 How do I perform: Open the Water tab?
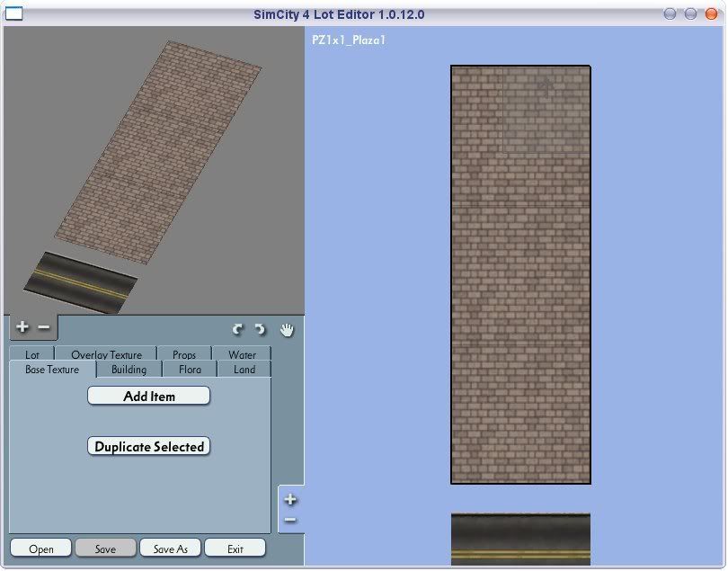242,355
